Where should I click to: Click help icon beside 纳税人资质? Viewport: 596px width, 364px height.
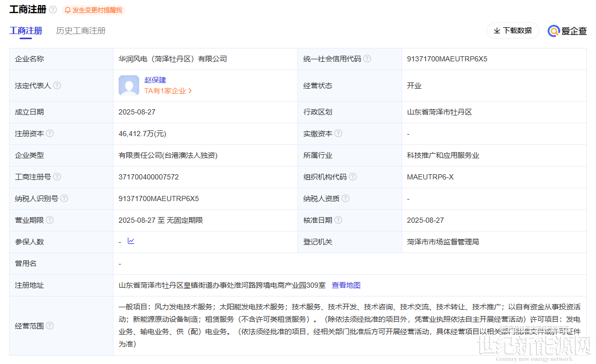[345, 198]
